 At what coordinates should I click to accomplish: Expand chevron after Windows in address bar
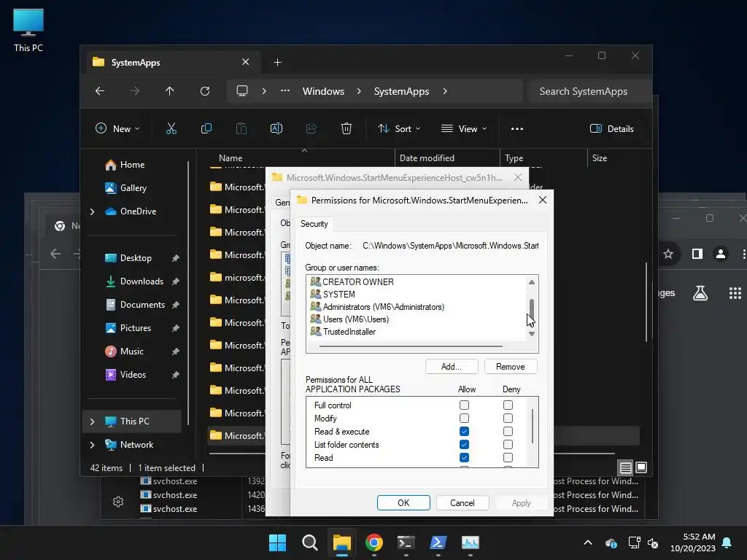click(359, 91)
